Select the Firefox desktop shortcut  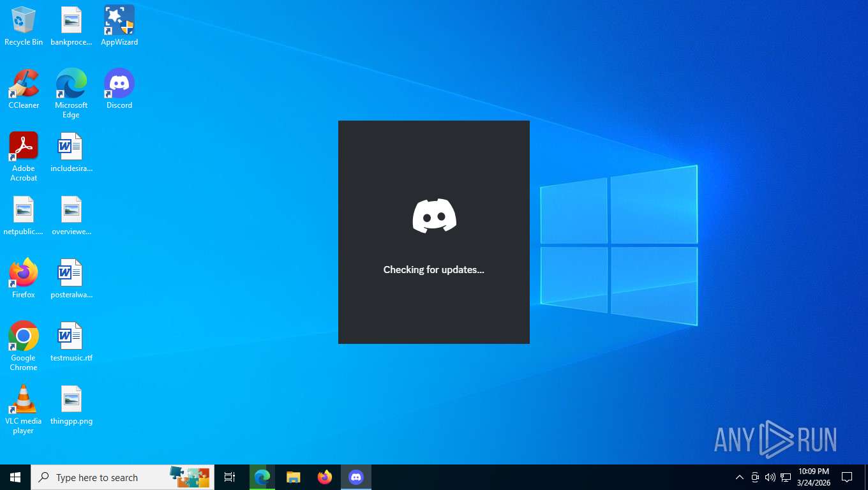[x=24, y=279]
